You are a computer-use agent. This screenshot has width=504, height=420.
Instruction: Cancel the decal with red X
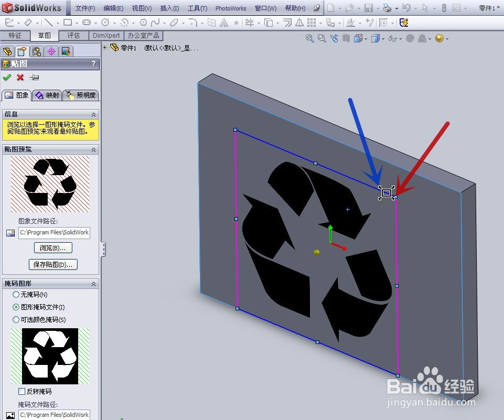pos(20,78)
